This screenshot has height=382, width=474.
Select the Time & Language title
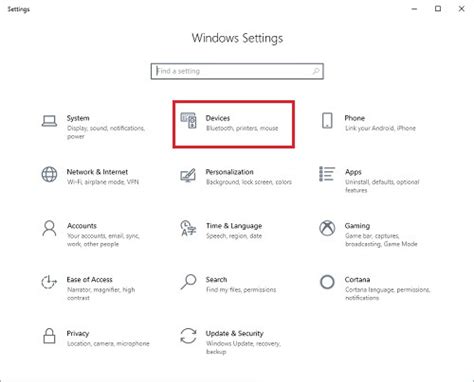tap(234, 226)
